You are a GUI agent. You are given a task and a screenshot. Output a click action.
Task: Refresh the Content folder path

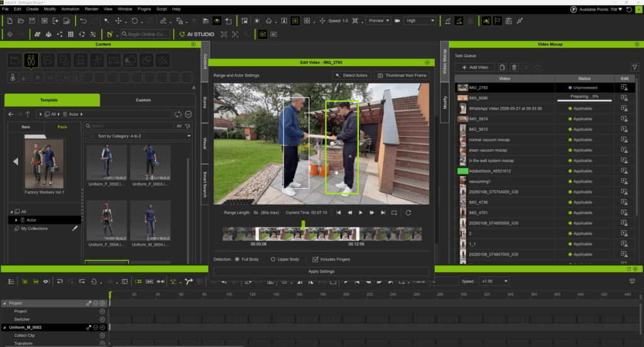tap(178, 114)
